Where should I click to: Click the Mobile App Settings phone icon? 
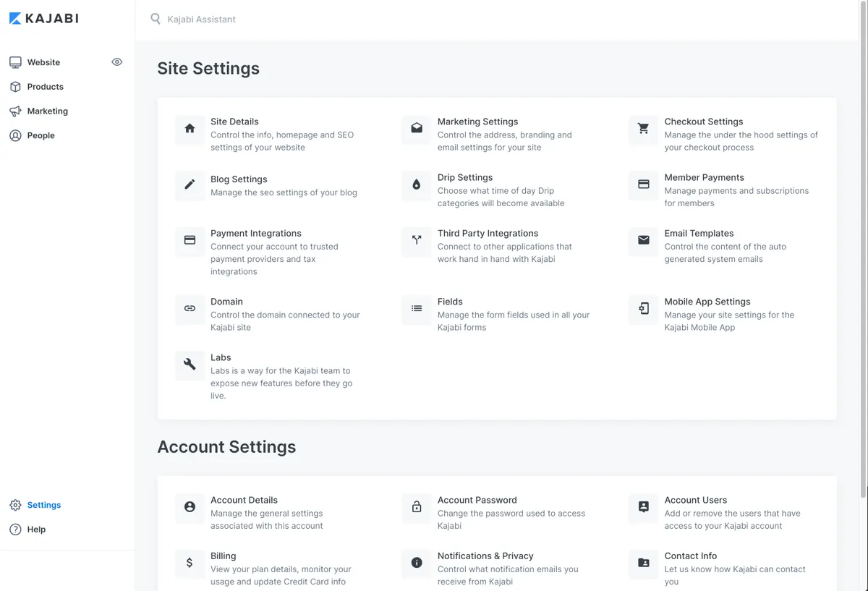pos(642,310)
